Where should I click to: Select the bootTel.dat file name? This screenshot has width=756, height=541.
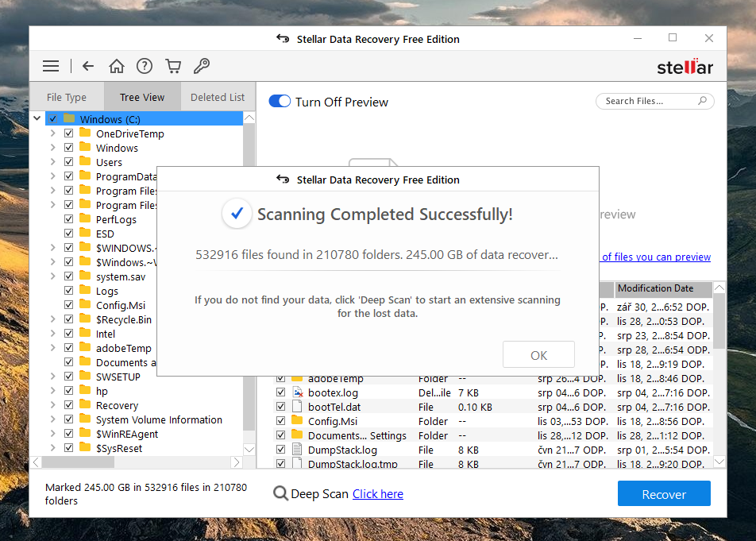(x=334, y=407)
